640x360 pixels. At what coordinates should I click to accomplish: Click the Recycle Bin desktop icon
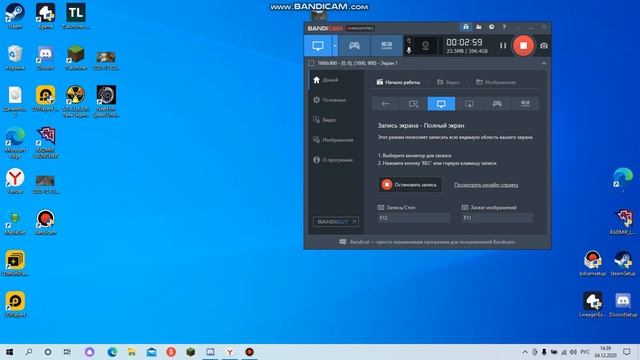[15, 58]
